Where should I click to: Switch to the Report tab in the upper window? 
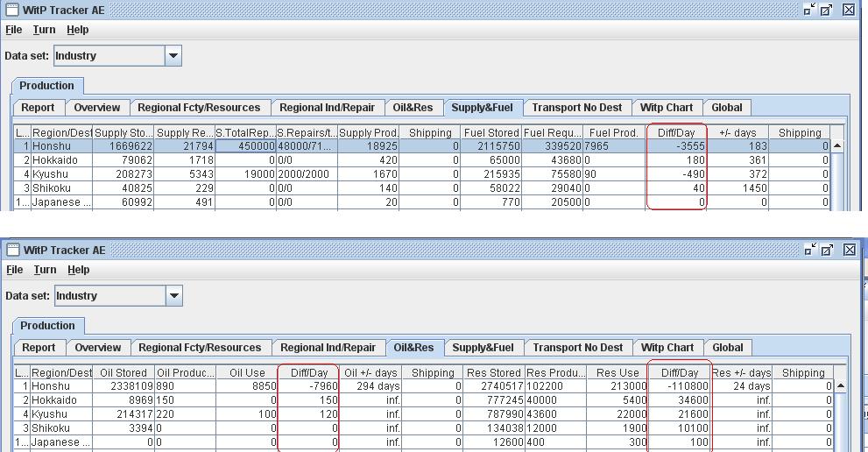39,108
